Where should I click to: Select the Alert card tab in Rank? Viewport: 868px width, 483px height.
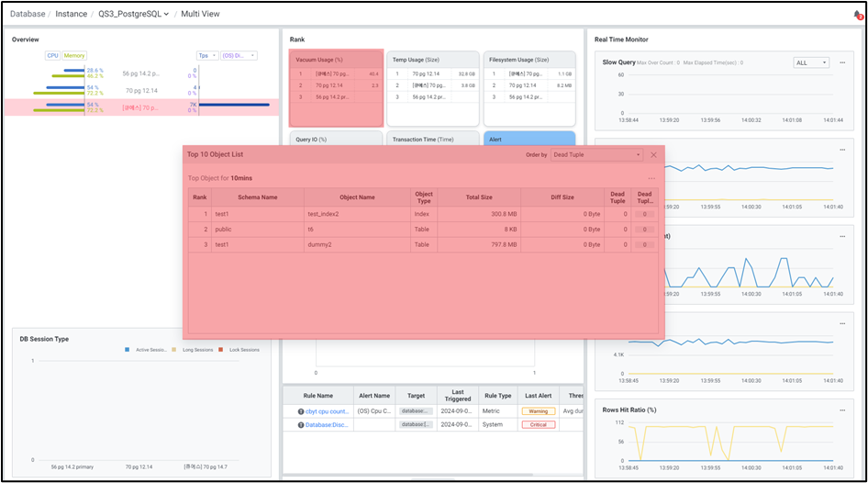[528, 140]
